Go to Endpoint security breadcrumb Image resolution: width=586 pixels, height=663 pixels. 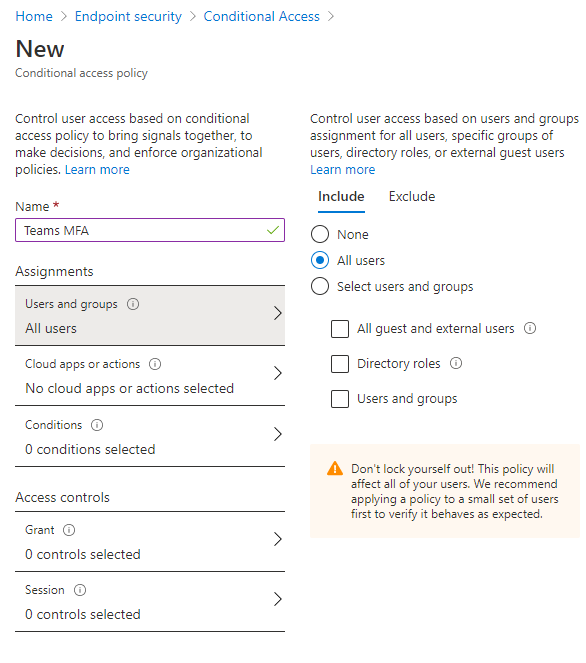pos(128,16)
